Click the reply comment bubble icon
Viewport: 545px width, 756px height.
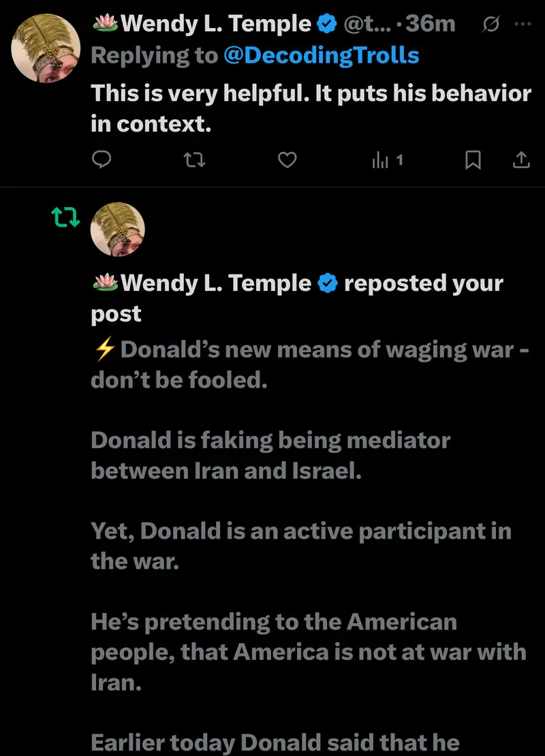102,160
